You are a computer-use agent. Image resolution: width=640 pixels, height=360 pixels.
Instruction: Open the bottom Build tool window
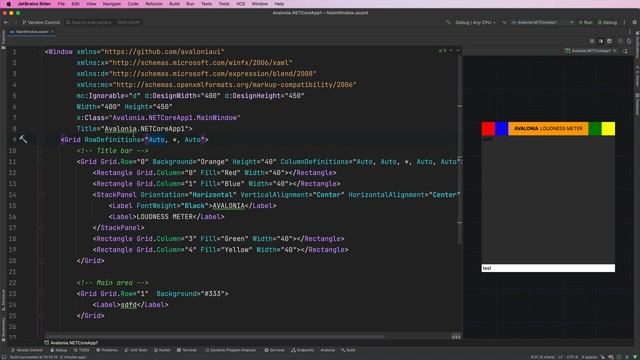[348, 350]
